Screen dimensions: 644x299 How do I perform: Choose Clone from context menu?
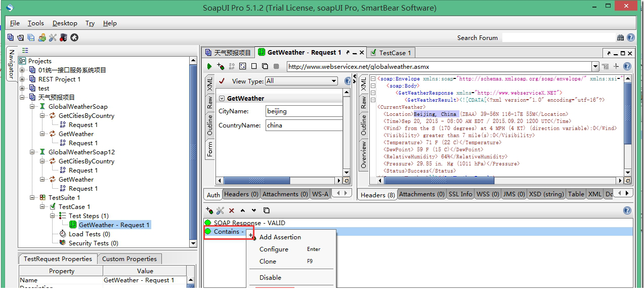tap(268, 262)
